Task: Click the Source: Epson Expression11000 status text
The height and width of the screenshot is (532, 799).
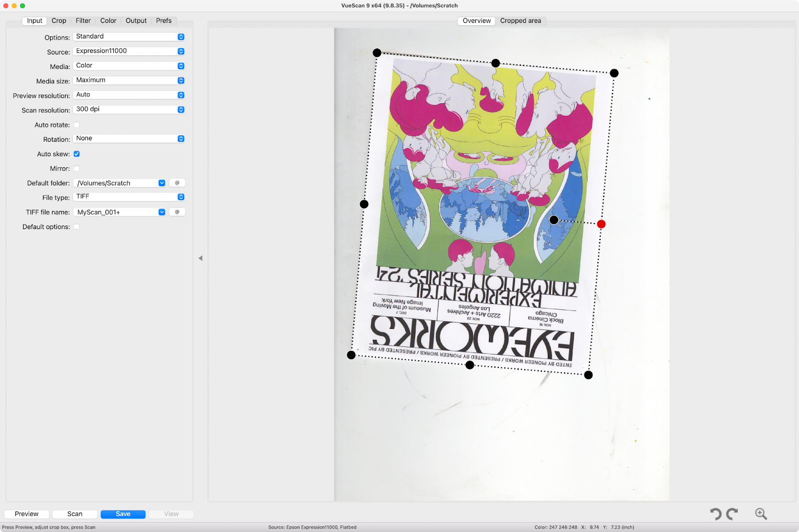Action: point(312,527)
